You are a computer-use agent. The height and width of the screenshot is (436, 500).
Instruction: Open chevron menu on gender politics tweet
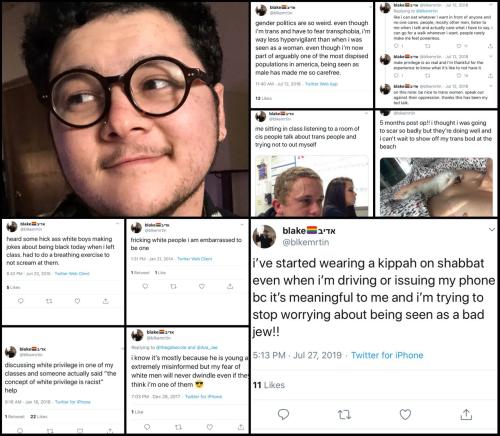(369, 7)
